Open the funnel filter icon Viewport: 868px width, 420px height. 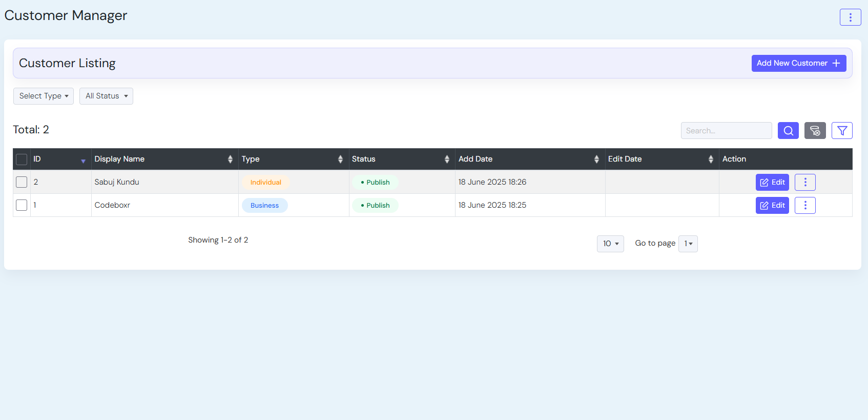(x=842, y=131)
